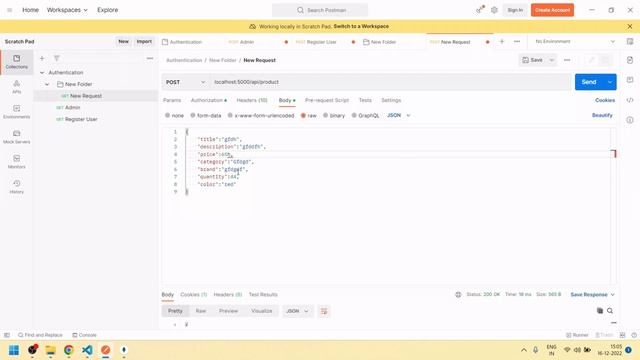The width and height of the screenshot is (640, 360).
Task: Click the Search Postman field
Action: (320, 10)
